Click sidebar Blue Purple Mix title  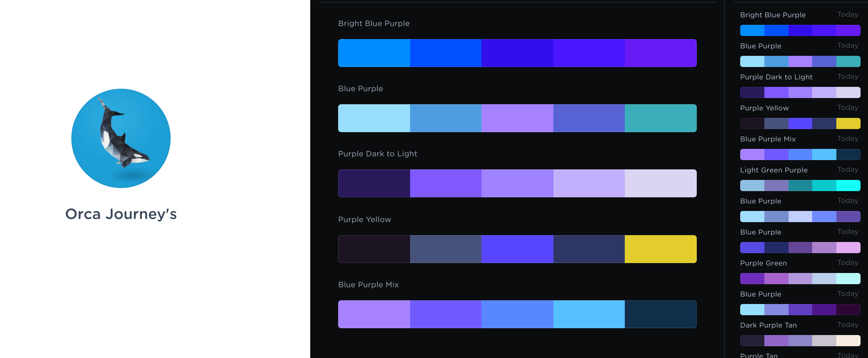[767, 139]
